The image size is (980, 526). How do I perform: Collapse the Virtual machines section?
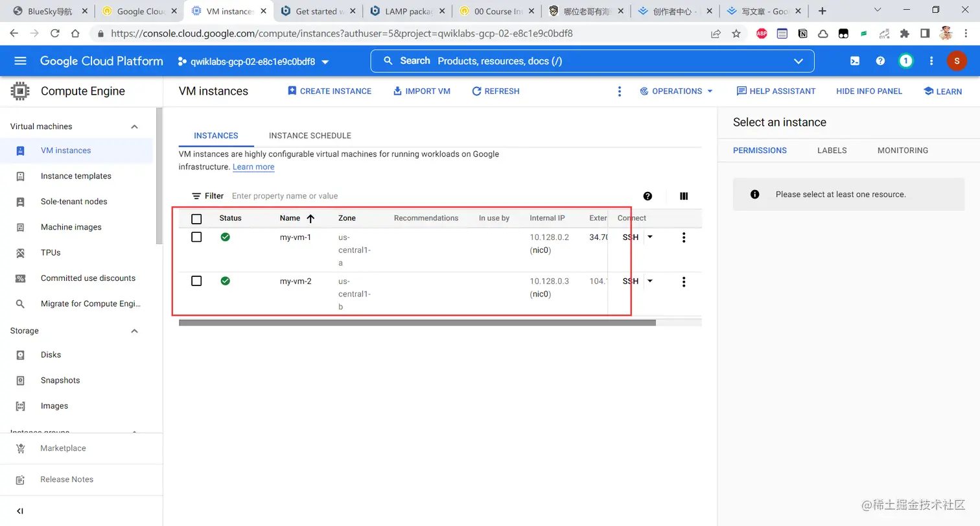pyautogui.click(x=135, y=126)
